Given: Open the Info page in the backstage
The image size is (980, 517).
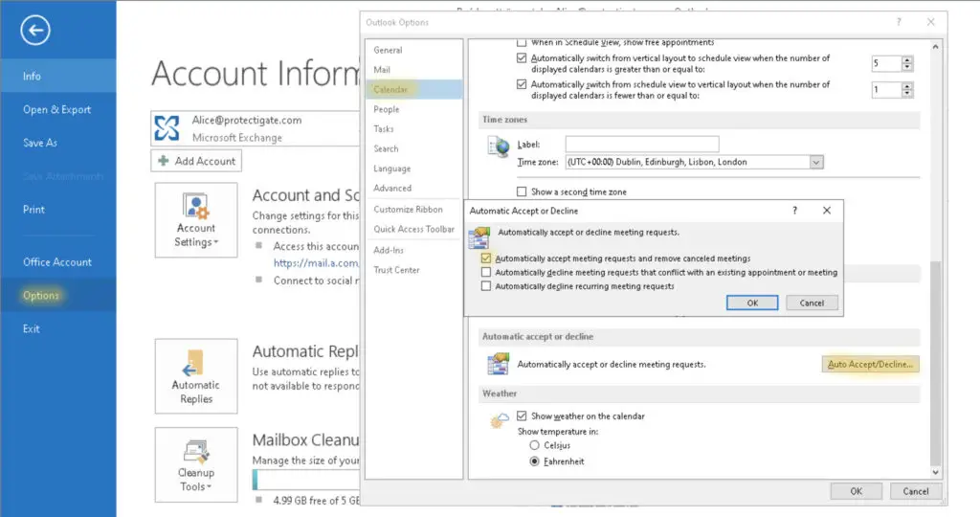Looking at the screenshot, I should [58, 77].
